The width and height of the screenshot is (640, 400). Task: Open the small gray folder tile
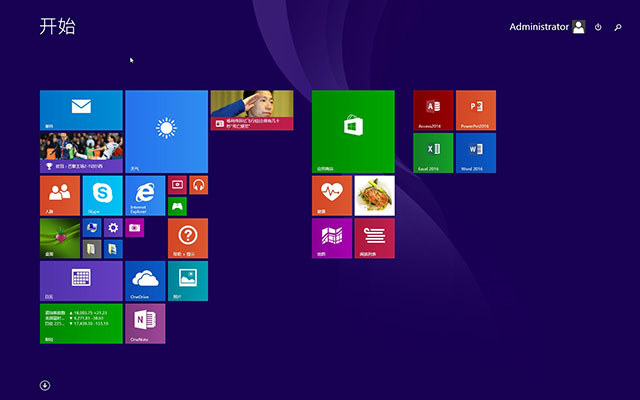click(x=92, y=249)
